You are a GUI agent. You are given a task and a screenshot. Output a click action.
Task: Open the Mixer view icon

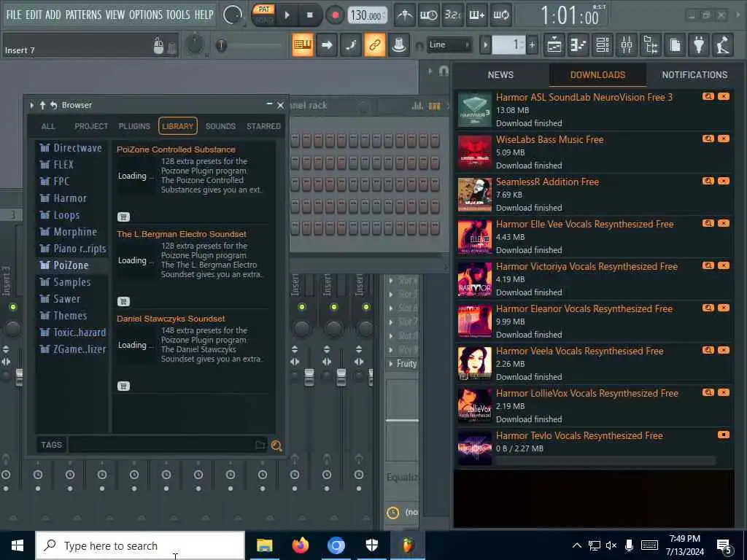pyautogui.click(x=627, y=45)
